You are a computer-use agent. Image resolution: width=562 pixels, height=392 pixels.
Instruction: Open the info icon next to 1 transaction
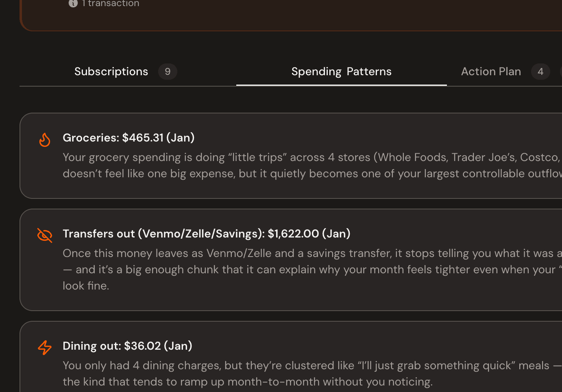73,4
